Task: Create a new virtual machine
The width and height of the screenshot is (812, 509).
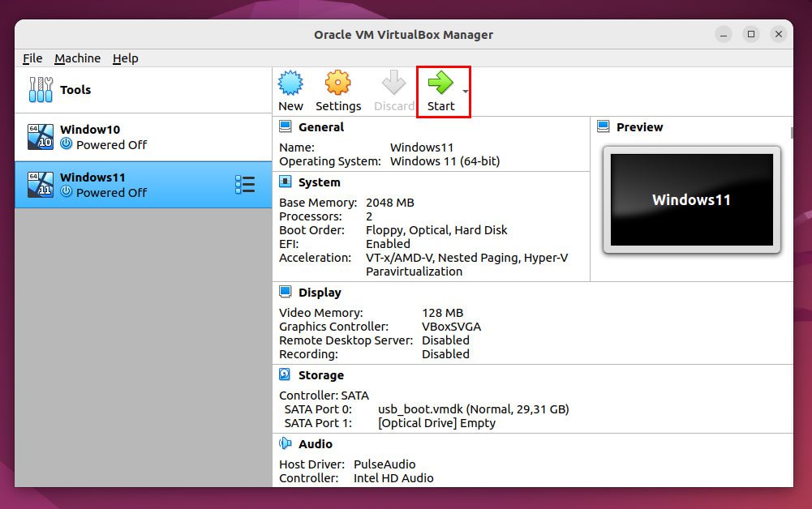Action: (290, 89)
